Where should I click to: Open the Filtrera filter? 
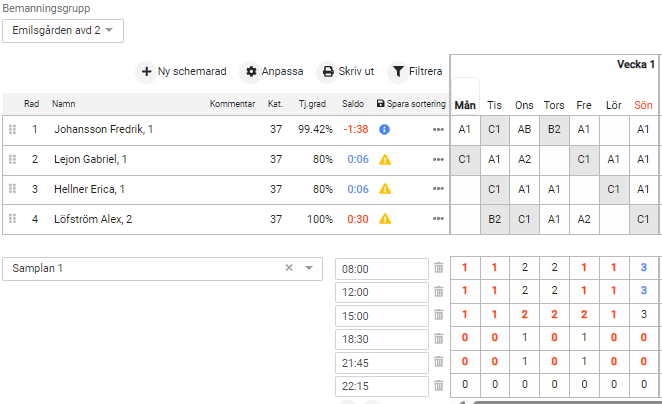tap(417, 72)
